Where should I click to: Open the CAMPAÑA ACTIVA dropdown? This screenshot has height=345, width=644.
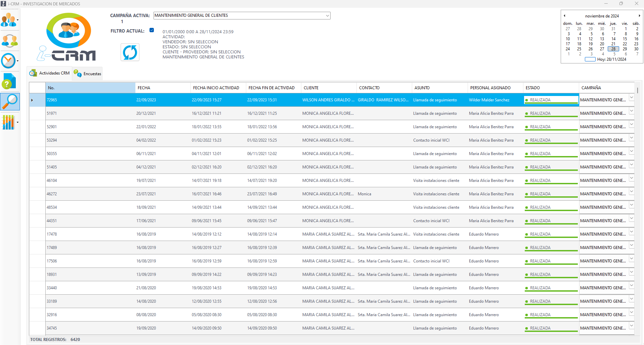pos(327,16)
